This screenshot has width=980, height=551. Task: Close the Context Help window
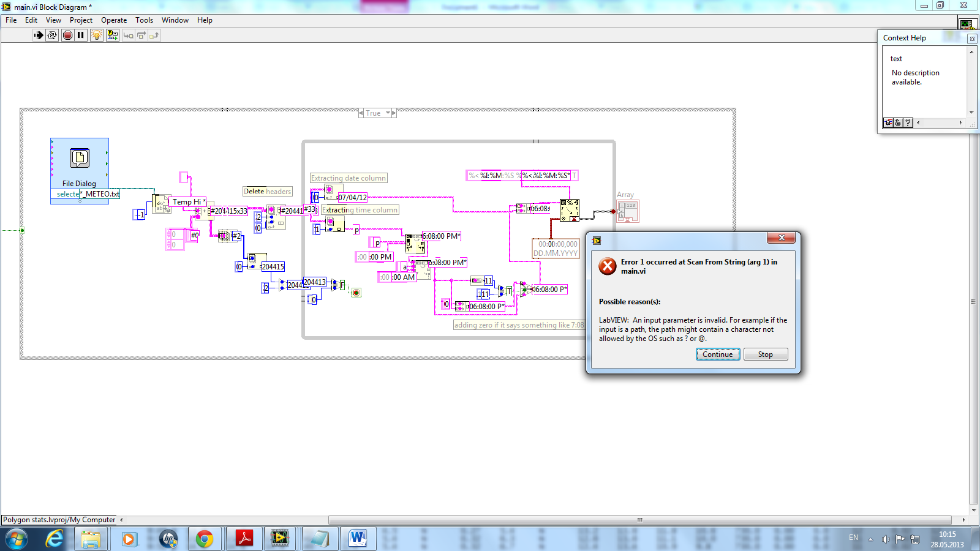pyautogui.click(x=971, y=39)
